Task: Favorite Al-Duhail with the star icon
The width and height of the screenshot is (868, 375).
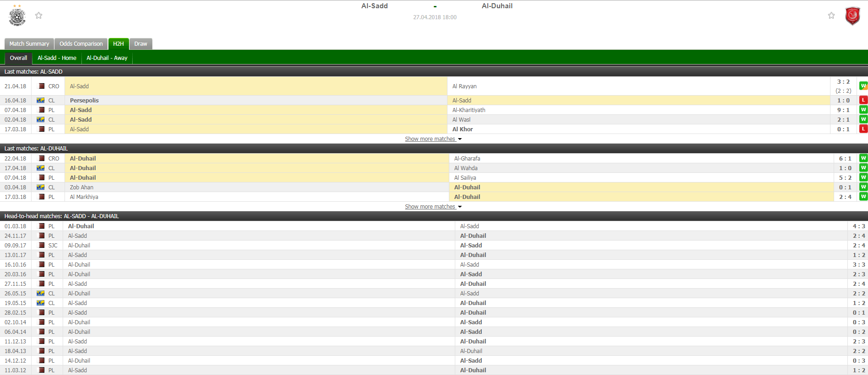Action: point(831,16)
